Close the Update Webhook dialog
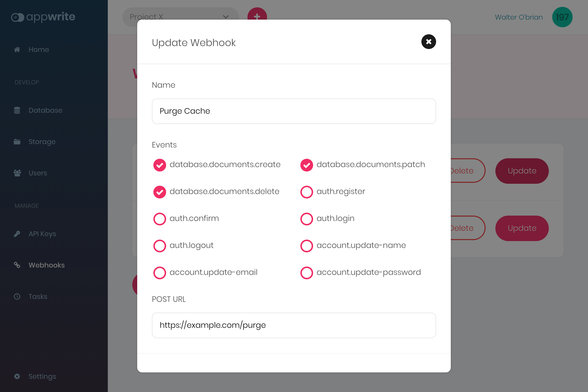The image size is (588, 392). point(429,42)
